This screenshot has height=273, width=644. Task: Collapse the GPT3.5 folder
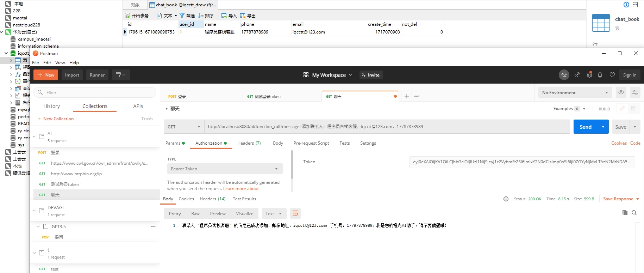point(38,226)
